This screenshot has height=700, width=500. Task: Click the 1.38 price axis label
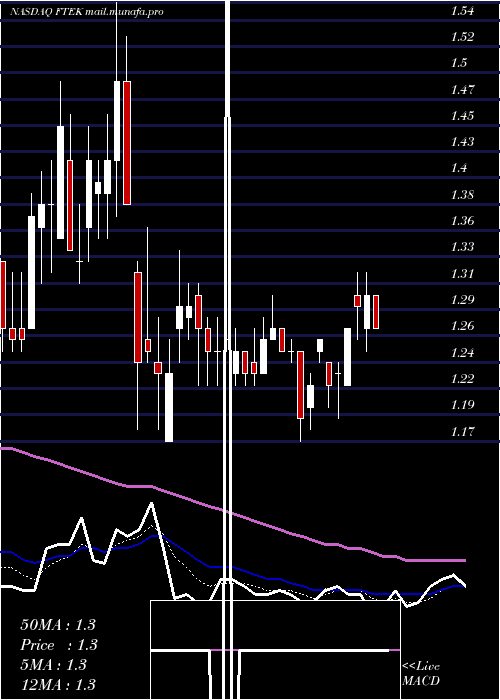[x=462, y=195]
